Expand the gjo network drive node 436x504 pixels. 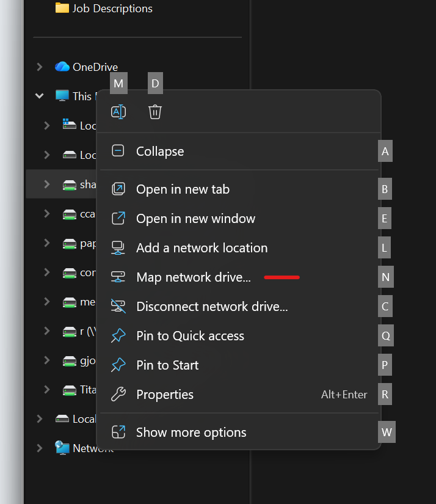[x=47, y=360]
